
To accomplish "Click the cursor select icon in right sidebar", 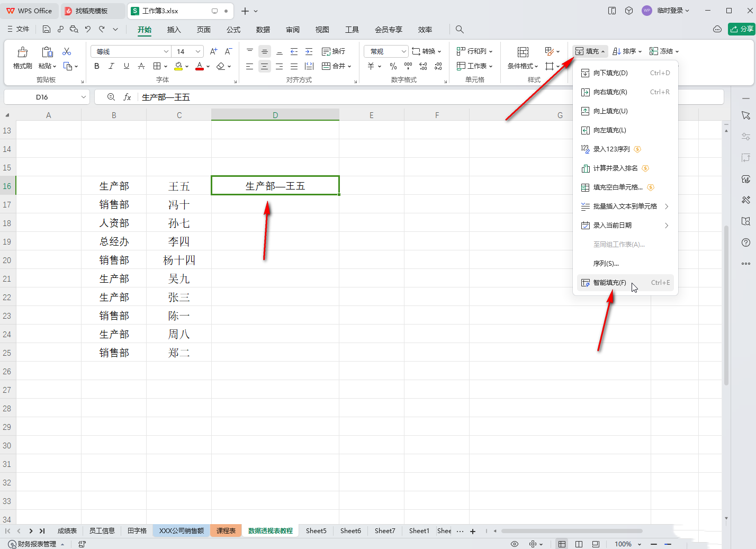I will point(746,115).
